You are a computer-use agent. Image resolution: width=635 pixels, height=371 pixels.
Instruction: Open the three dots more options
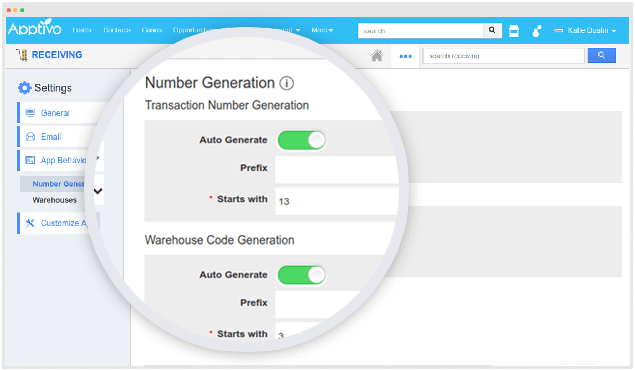click(x=405, y=56)
